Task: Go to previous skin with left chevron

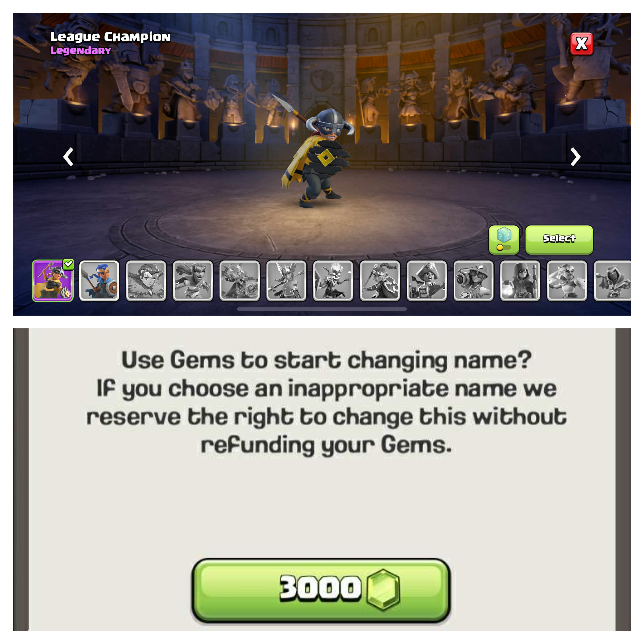Action: pos(68,157)
